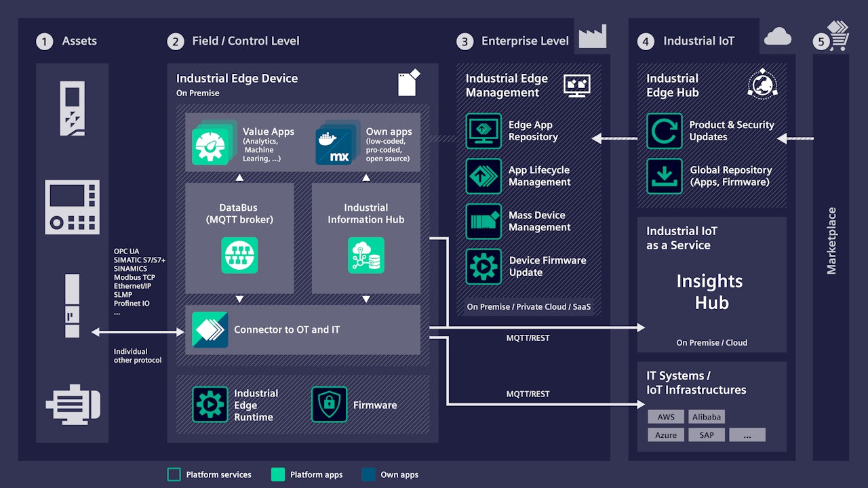Screen dimensions: 868x488
Task: Click the Connector to OT and IT icon
Action: click(x=210, y=330)
